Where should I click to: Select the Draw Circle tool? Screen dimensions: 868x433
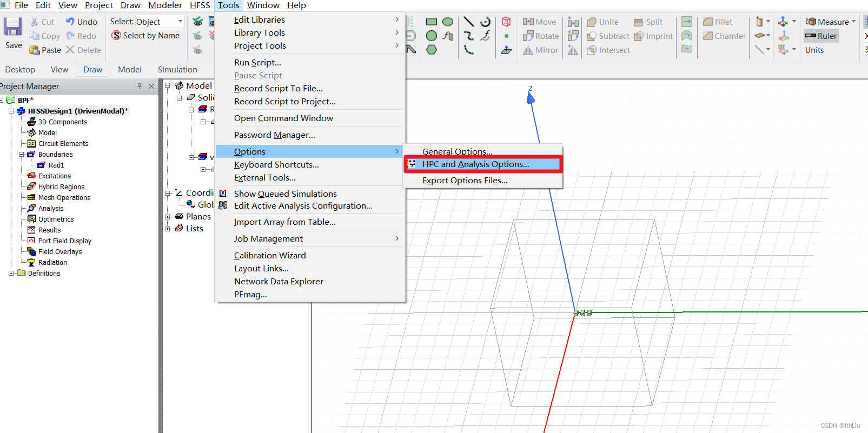pos(432,36)
